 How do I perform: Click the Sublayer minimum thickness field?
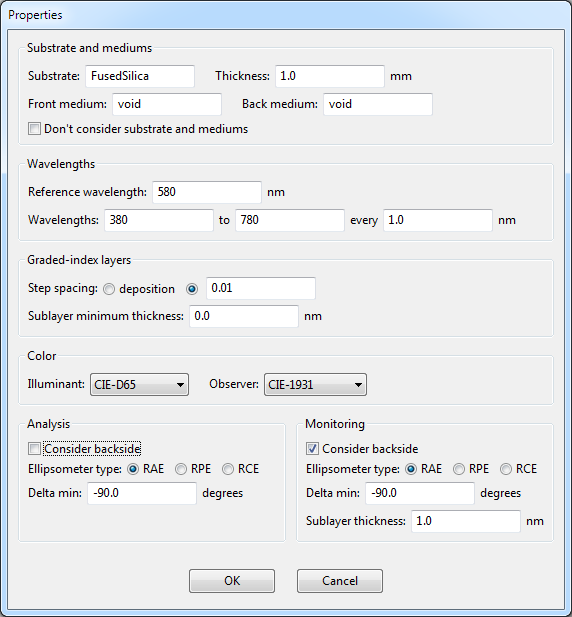coord(244,316)
